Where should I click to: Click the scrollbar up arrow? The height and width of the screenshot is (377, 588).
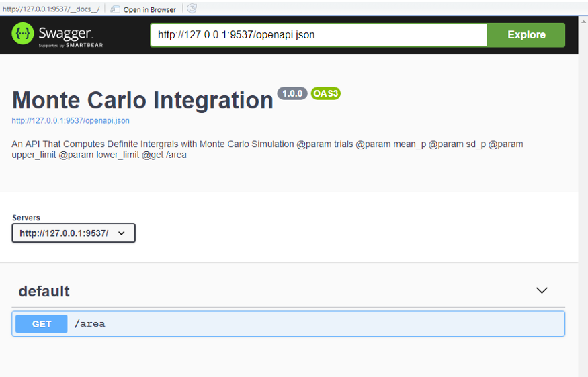coord(583,22)
